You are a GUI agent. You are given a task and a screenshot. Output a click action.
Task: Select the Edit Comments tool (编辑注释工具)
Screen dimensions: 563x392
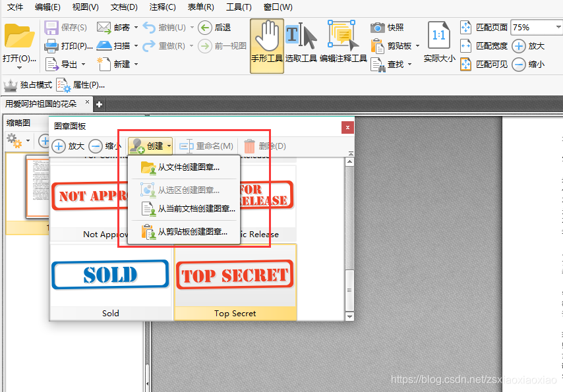click(343, 43)
